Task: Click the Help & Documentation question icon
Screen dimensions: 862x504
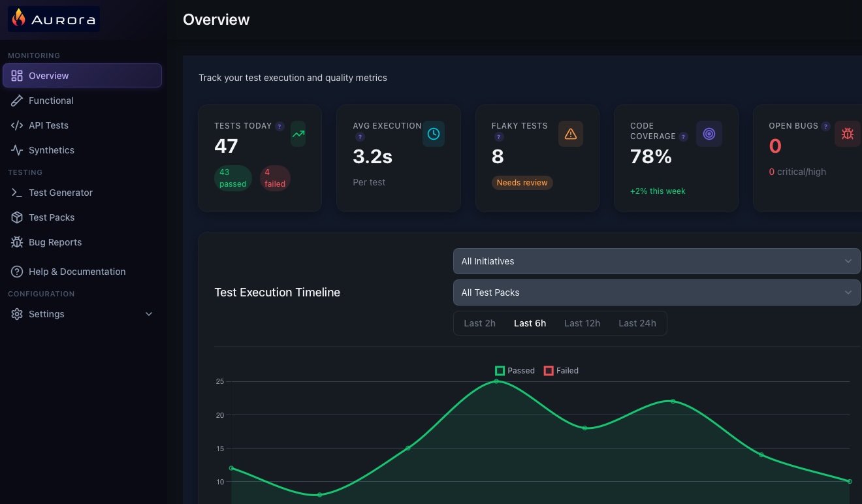Action: pyautogui.click(x=17, y=272)
